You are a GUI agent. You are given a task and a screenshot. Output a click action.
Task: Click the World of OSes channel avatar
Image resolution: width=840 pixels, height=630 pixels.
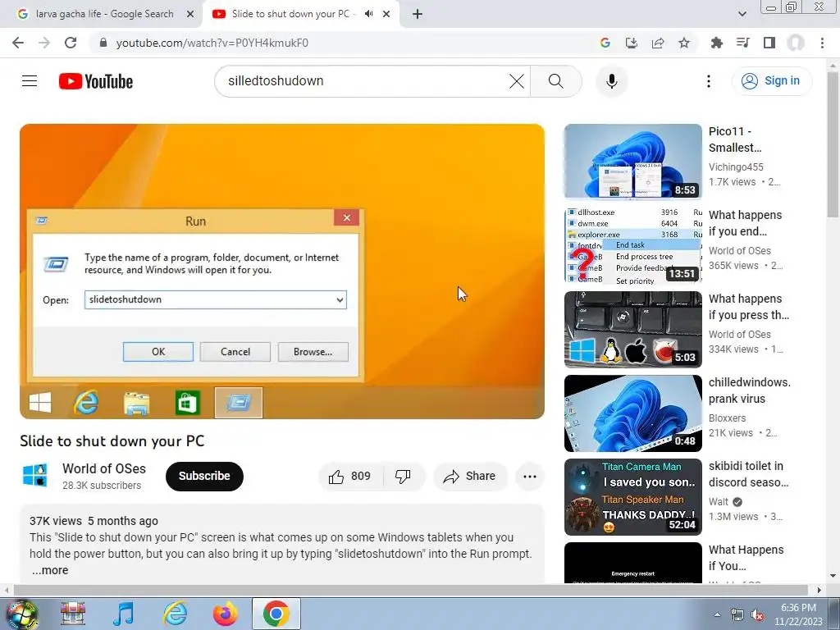point(35,476)
